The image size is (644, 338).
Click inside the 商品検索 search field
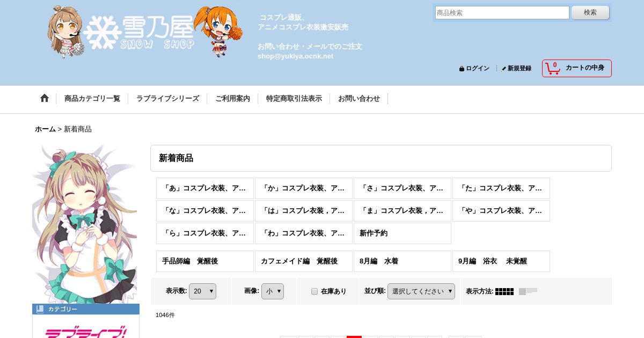(x=502, y=12)
